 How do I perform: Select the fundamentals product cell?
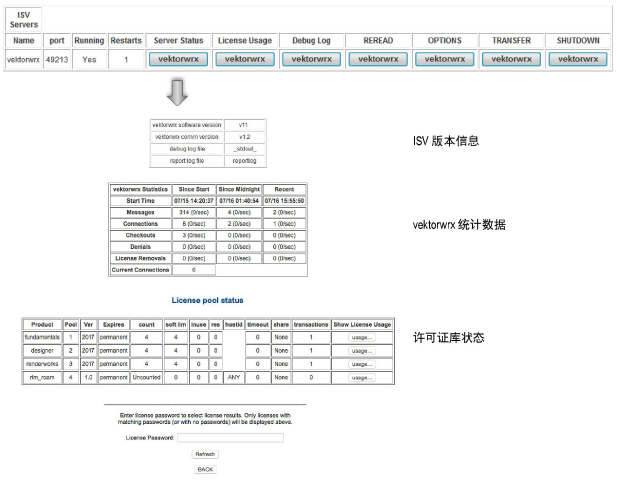tap(42, 337)
